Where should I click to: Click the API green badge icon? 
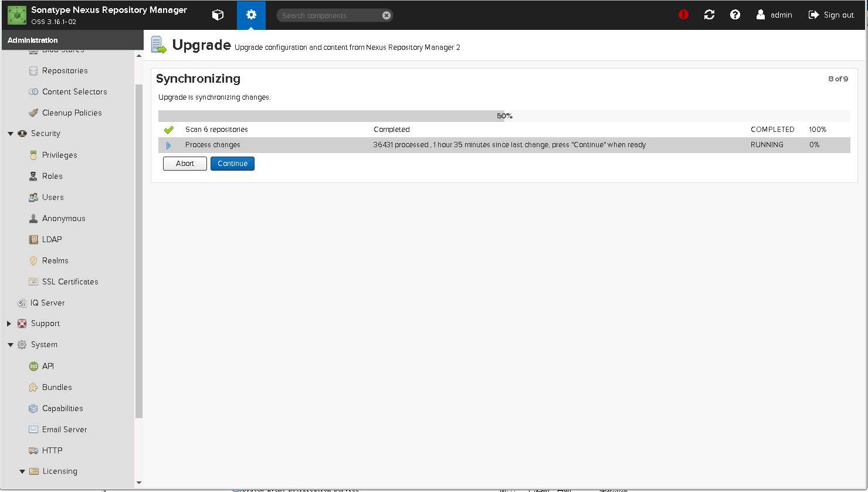coord(33,366)
